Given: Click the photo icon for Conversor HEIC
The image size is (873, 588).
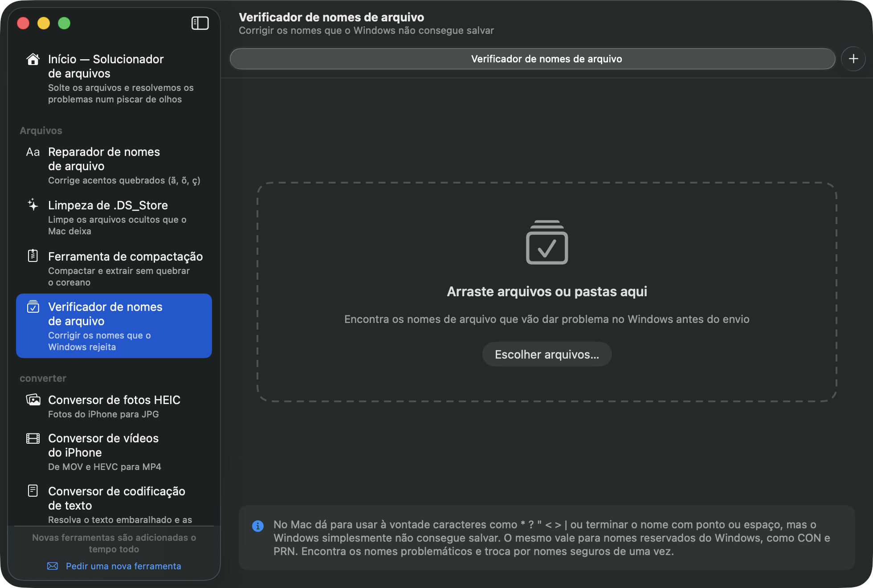Looking at the screenshot, I should (x=33, y=400).
